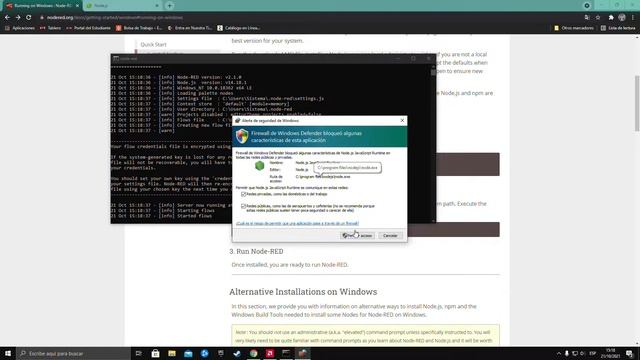Open Microsoft Store from the taskbar

[x=156, y=353]
